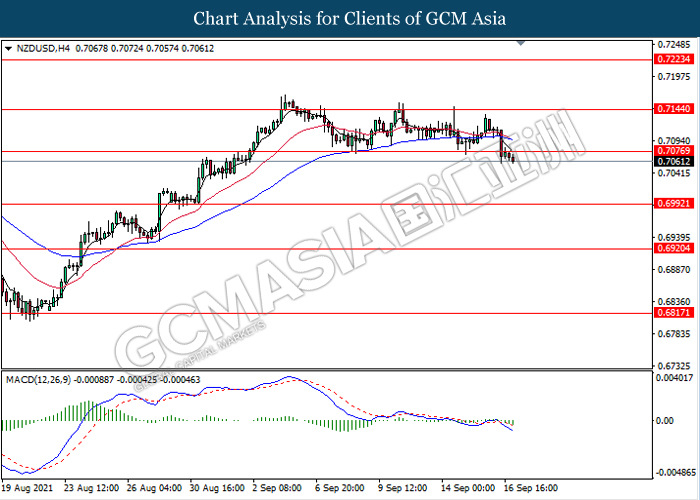700x500 pixels.
Task: Click the 23 Aug 12:00 date label
Action: point(92,488)
